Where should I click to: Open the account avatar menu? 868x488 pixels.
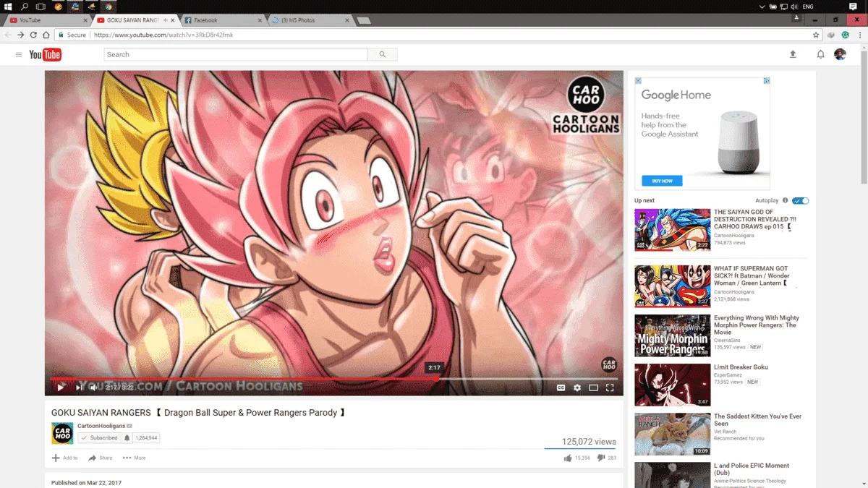tap(840, 54)
